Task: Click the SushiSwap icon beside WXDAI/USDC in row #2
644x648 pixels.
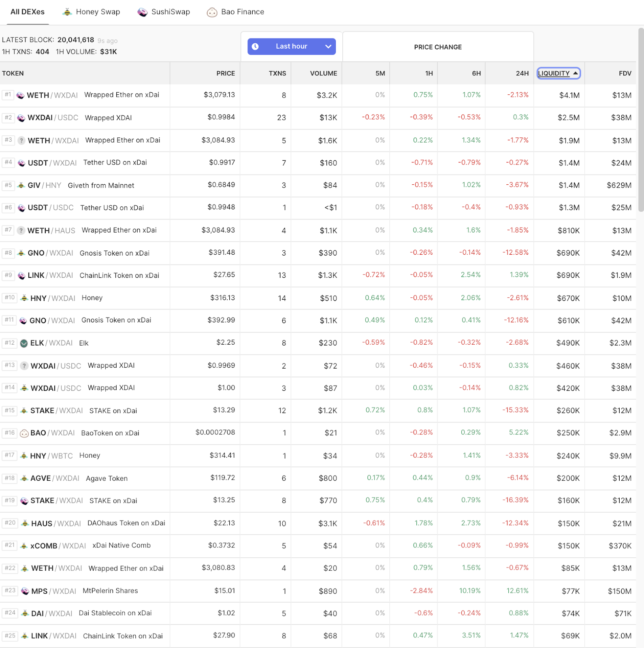Action: pyautogui.click(x=21, y=118)
